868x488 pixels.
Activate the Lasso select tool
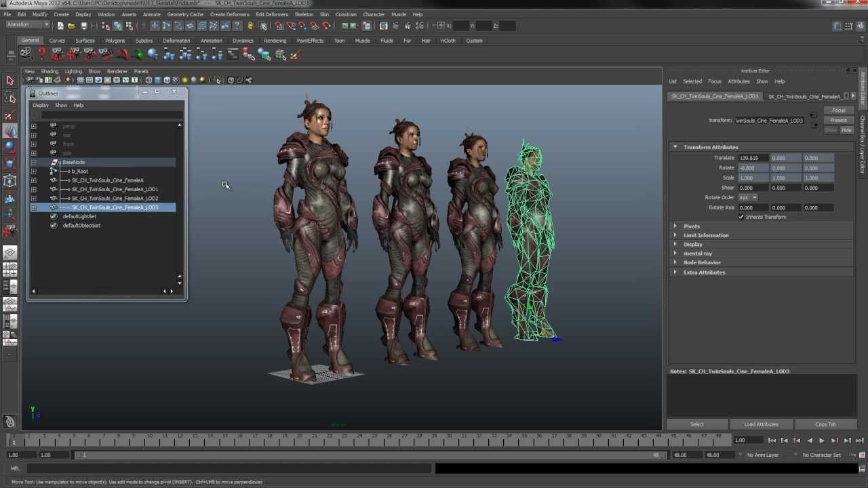pos(10,98)
